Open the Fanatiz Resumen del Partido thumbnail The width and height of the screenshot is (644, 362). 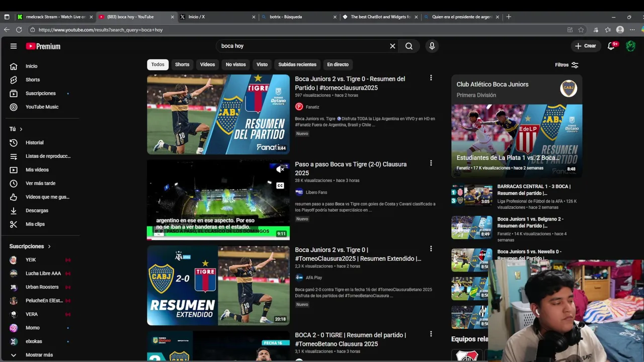[218, 115]
